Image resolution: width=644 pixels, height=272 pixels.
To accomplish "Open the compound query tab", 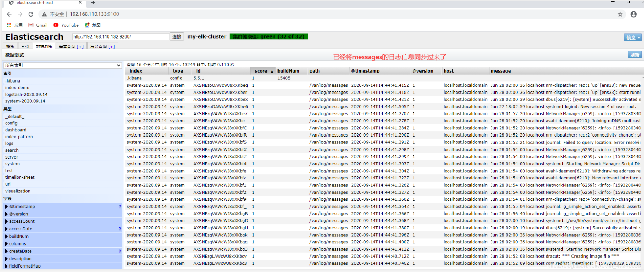I will pos(98,46).
